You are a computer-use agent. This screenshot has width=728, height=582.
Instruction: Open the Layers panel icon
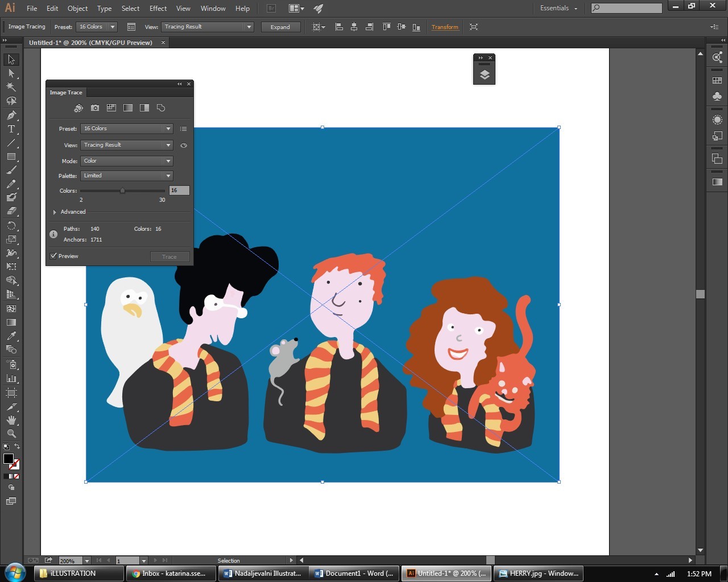[485, 75]
